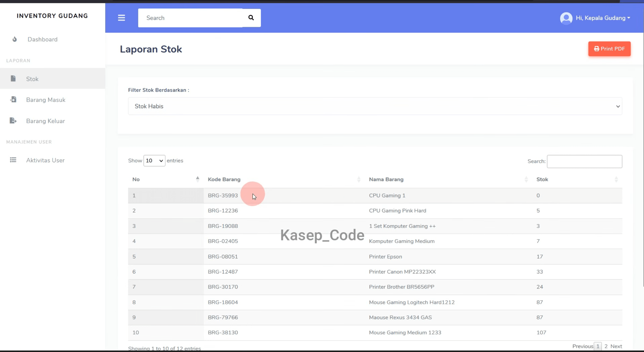Click the Print PDF button
This screenshot has height=352, width=644.
[609, 49]
